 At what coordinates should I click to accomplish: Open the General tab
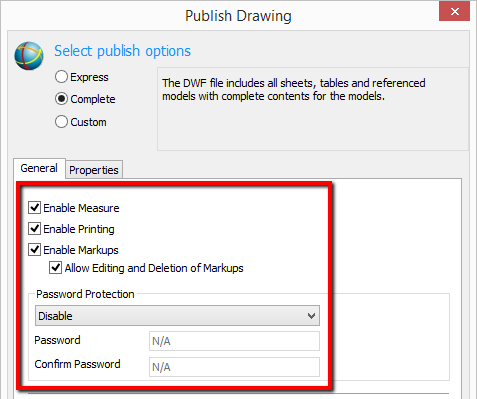pos(39,168)
